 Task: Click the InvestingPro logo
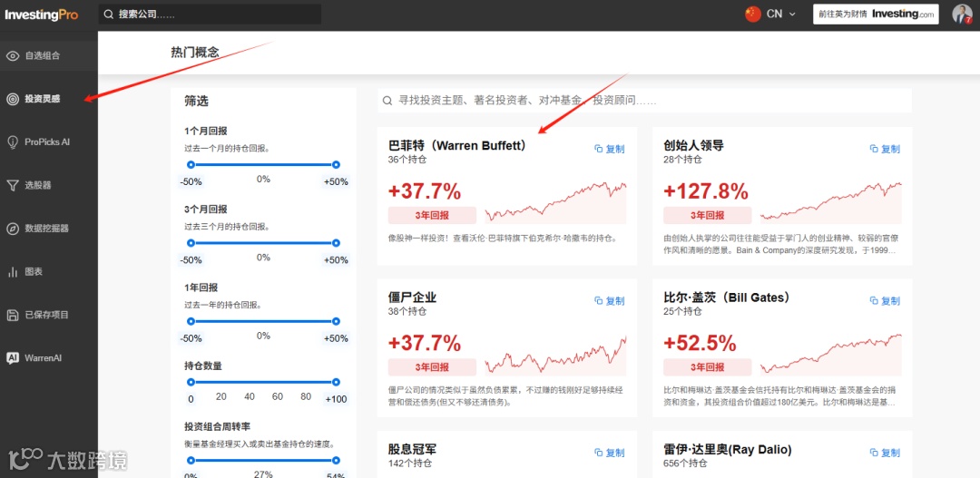42,15
